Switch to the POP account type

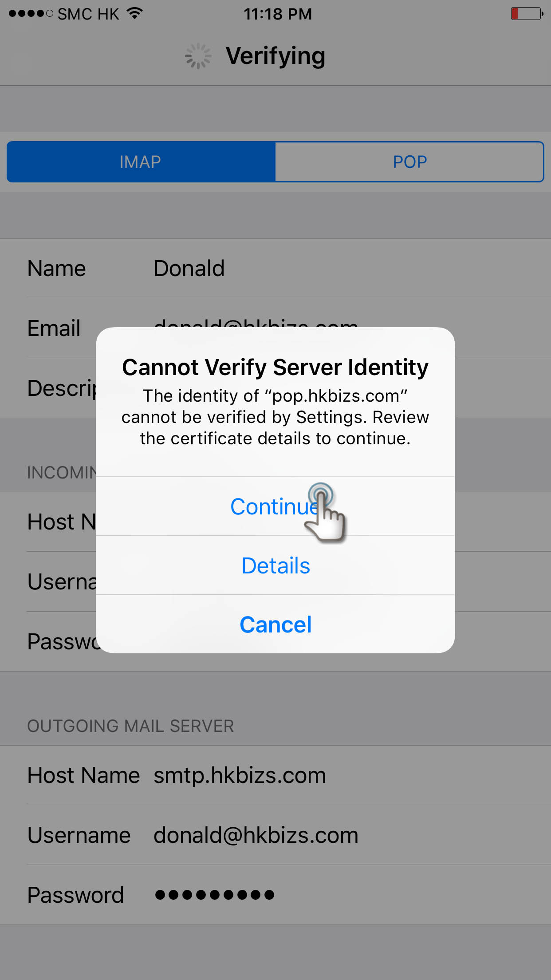[x=409, y=162]
